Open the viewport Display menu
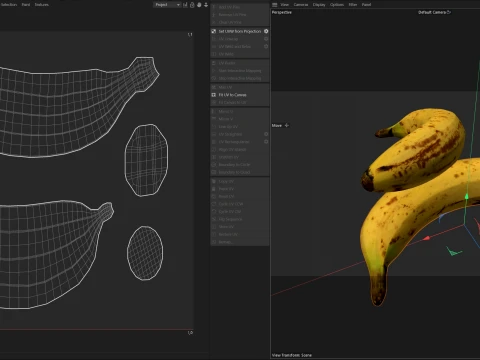The width and height of the screenshot is (480, 360). point(319,5)
